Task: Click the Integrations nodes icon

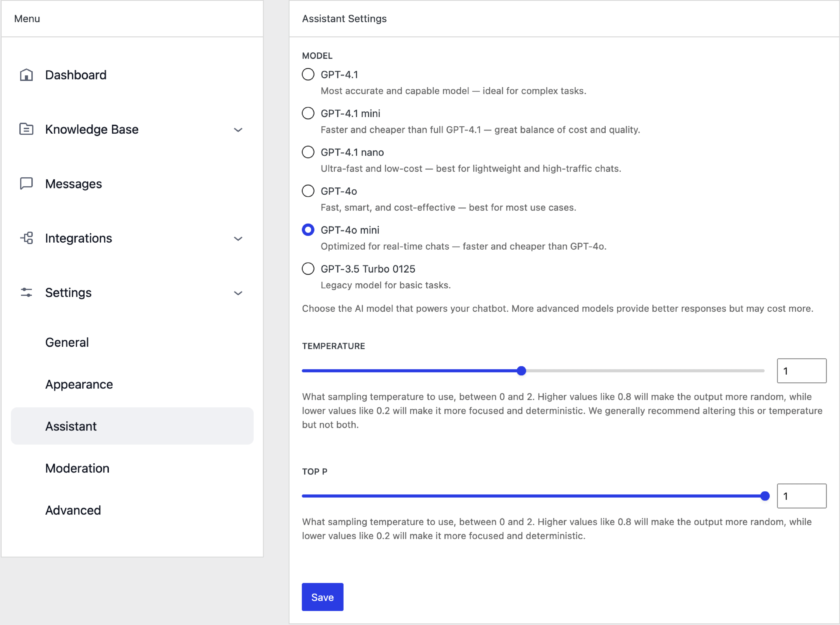Action: [x=27, y=238]
